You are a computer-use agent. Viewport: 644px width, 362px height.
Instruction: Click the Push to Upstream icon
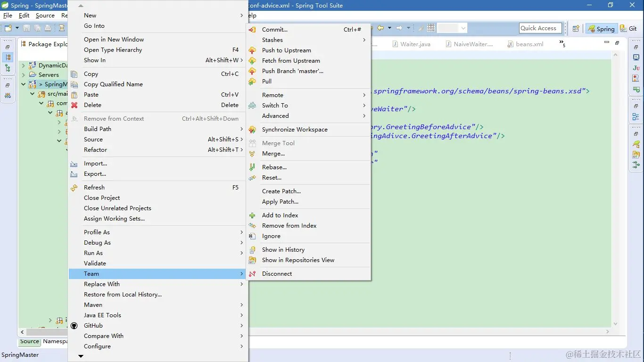252,50
